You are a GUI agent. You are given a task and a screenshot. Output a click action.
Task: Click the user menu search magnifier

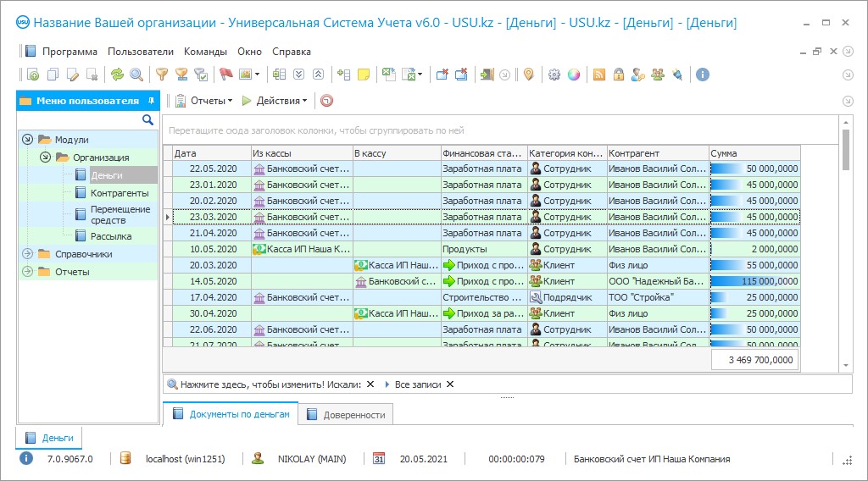coord(147,119)
